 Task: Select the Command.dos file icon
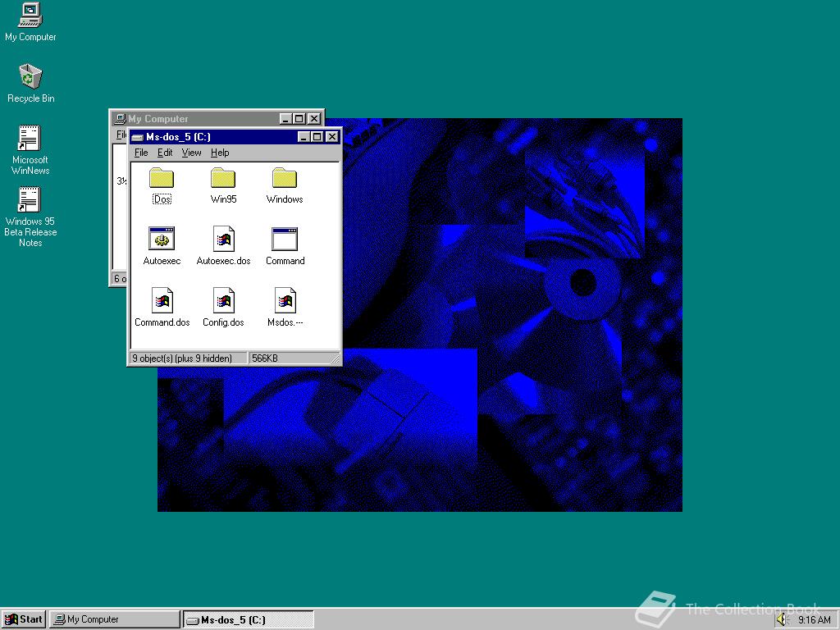162,300
